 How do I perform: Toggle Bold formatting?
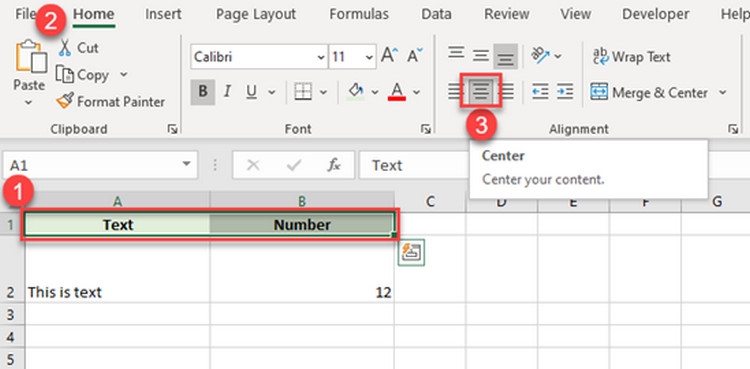203,91
